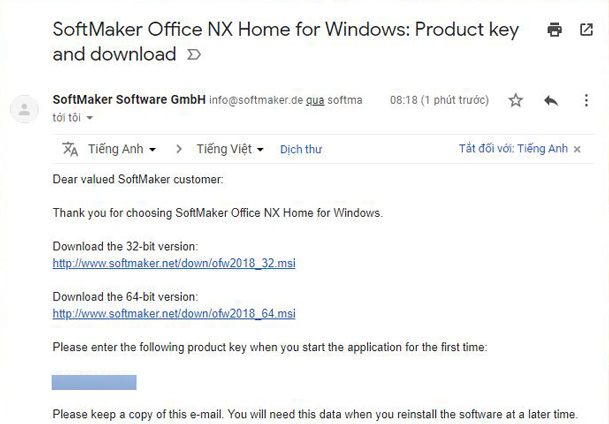Click the blue highlighted product key block
Image resolution: width=609 pixels, height=424 pixels.
tap(94, 382)
